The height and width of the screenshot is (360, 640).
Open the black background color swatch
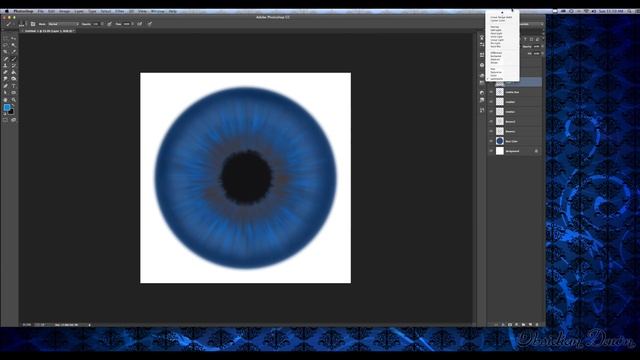11,111
